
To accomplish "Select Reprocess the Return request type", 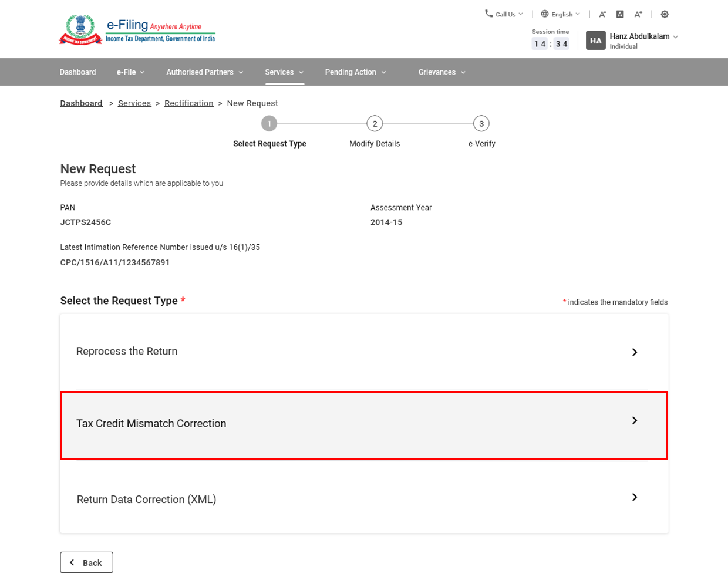I will [363, 352].
